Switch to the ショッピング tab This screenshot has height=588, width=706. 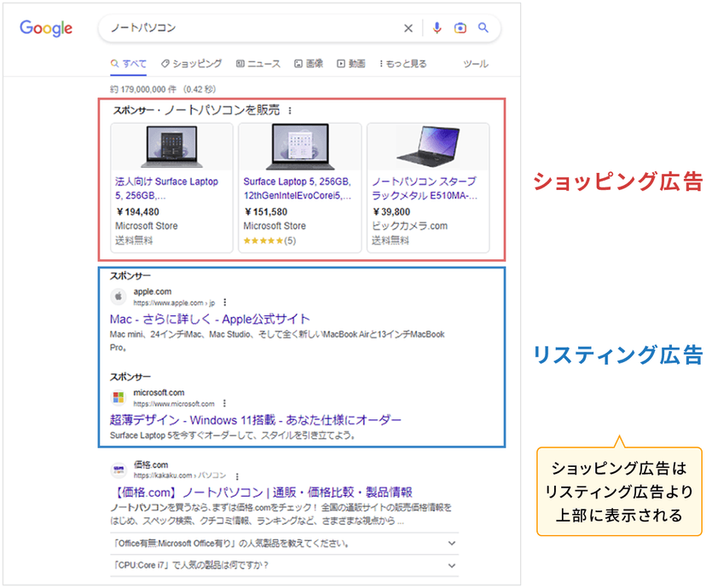coord(191,64)
